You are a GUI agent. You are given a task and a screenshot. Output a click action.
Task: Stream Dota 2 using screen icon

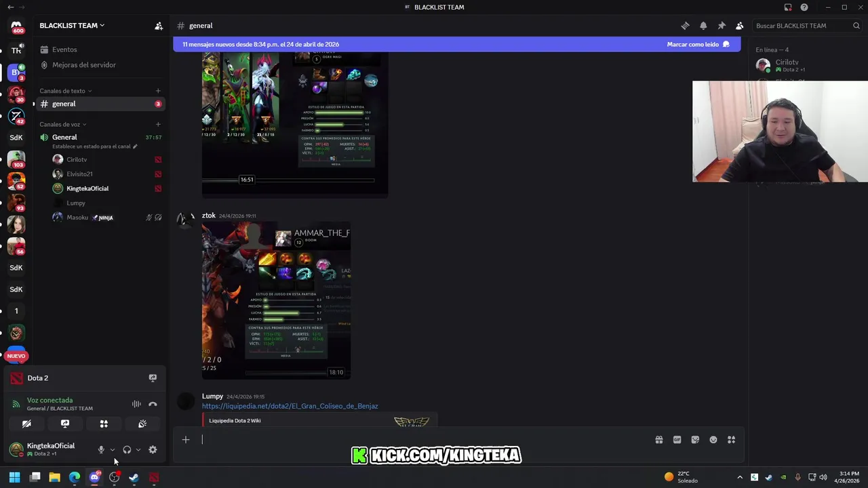click(x=153, y=378)
